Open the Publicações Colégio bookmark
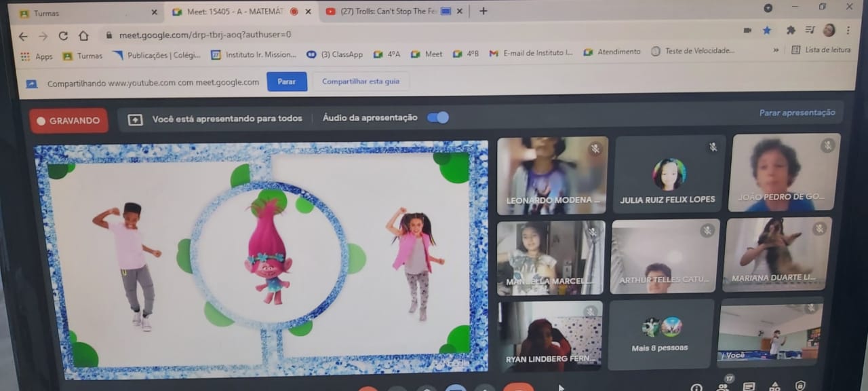Screen dimensions: 868x391 (x=156, y=55)
